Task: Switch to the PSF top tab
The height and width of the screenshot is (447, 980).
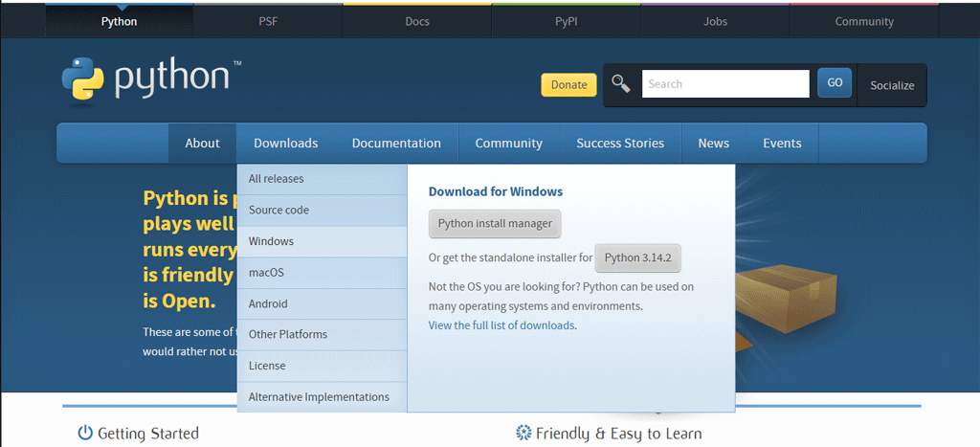Action: [x=268, y=21]
